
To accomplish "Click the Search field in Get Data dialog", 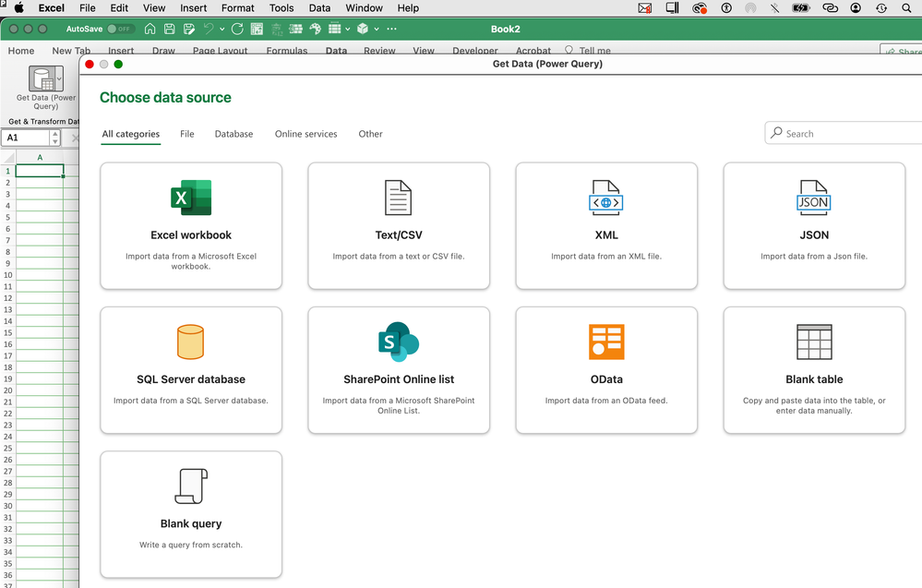I will coord(844,134).
